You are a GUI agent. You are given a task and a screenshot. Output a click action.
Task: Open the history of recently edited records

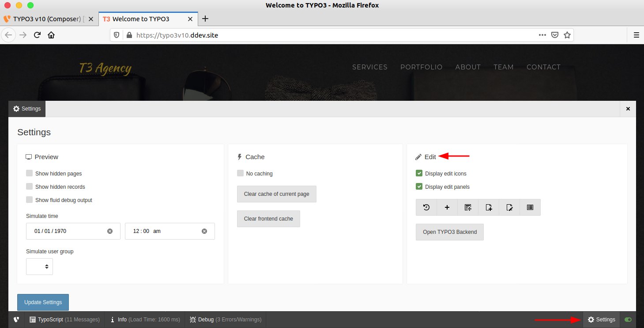click(426, 207)
